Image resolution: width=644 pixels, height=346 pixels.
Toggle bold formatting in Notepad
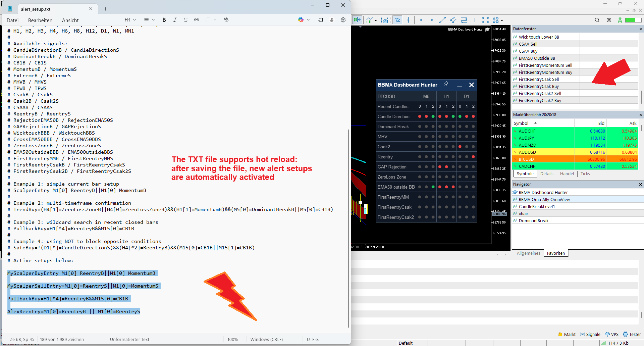click(x=164, y=20)
